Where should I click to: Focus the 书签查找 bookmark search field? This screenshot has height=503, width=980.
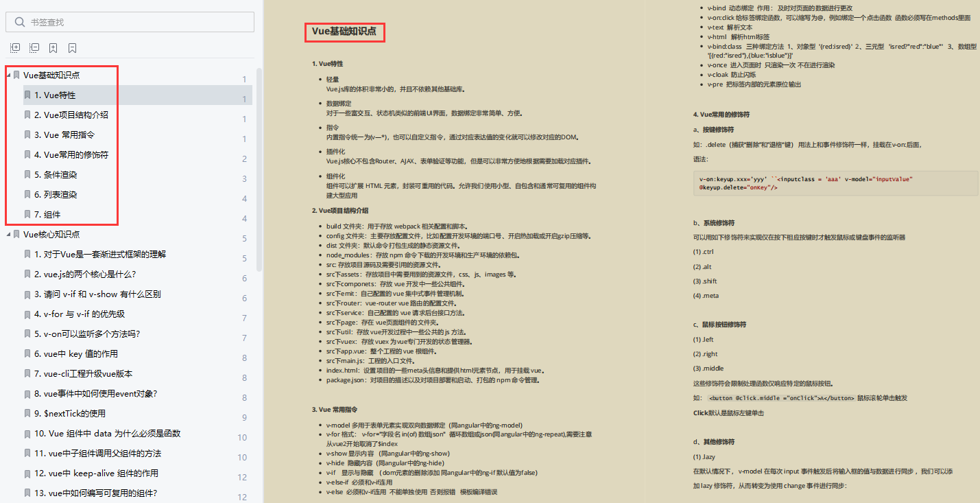[130, 22]
